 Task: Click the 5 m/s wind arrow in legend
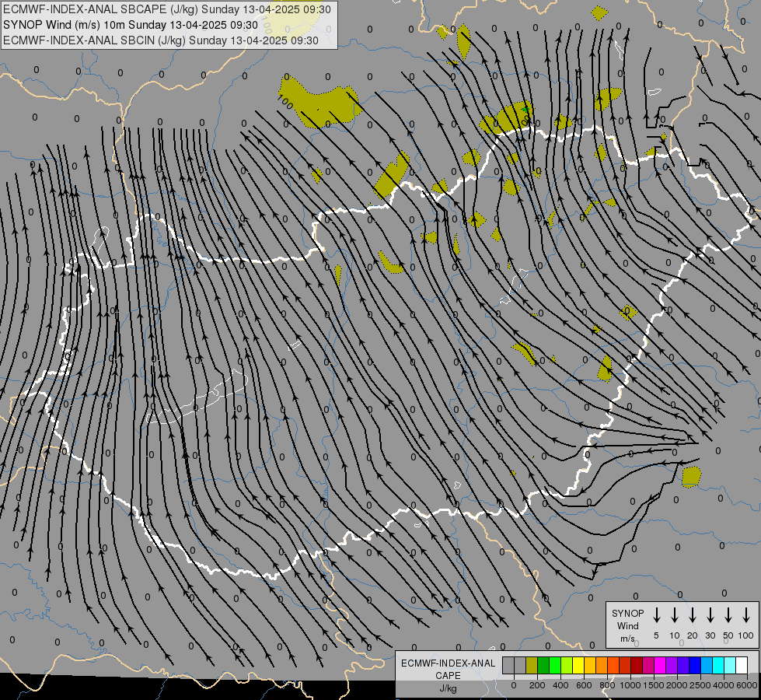[x=656, y=615]
